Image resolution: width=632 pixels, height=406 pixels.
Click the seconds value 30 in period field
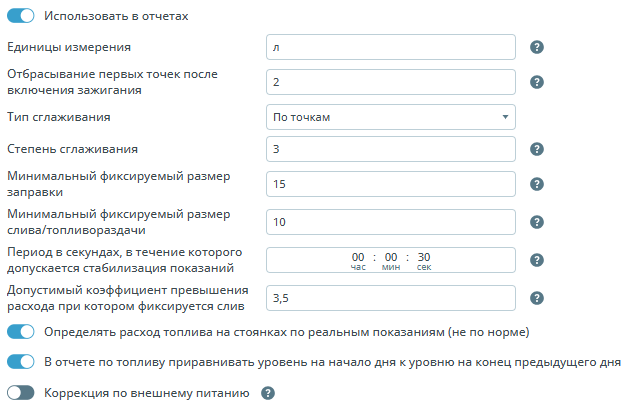click(x=424, y=257)
